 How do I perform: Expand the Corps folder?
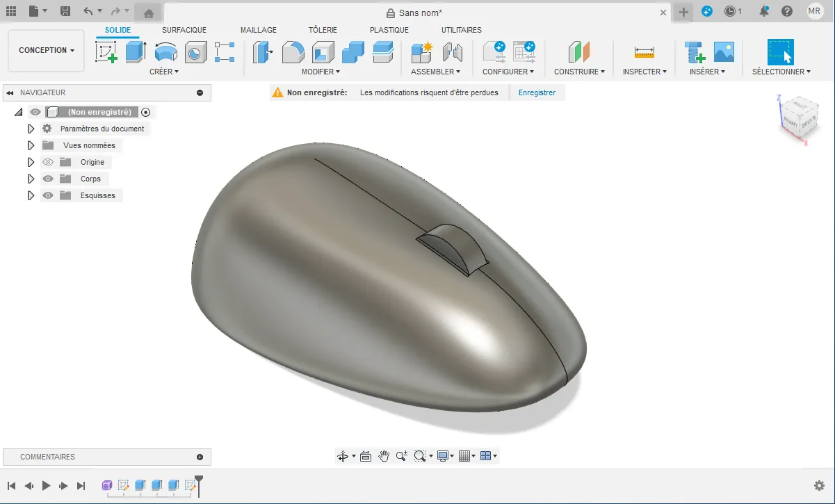click(x=31, y=179)
